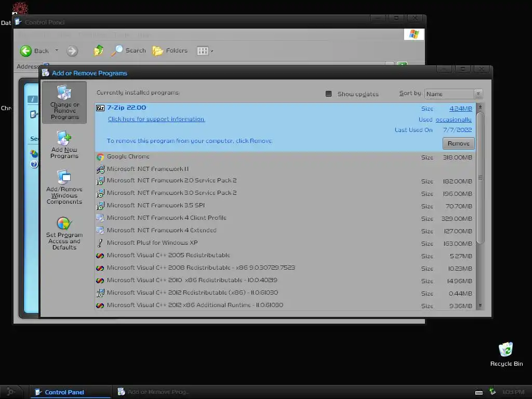Click the Google Chrome icon in list
The width and height of the screenshot is (532, 399).
click(100, 157)
